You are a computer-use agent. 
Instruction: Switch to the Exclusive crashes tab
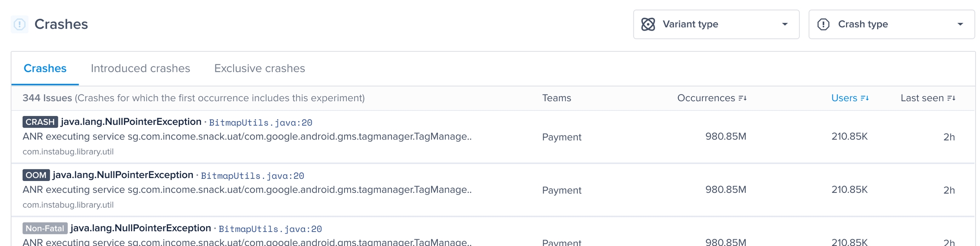259,68
